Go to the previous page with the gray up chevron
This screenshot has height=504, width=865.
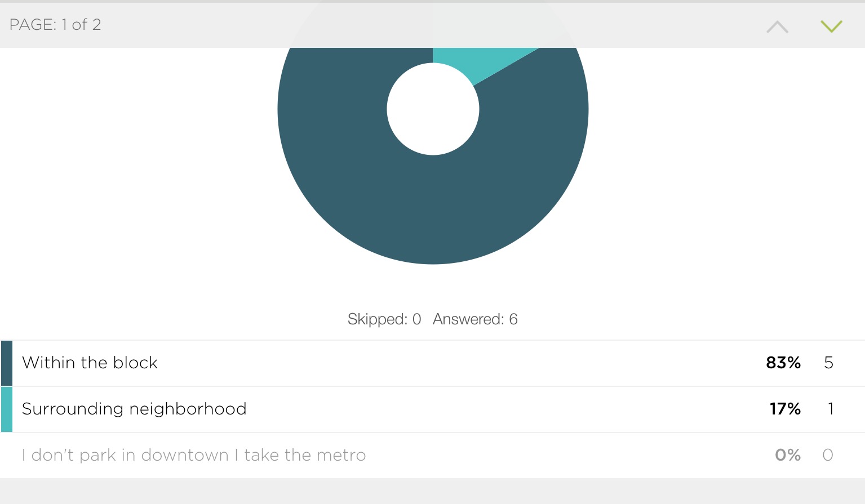(778, 26)
